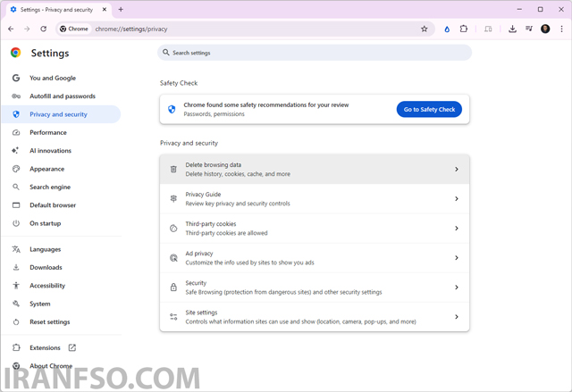Open System settings

[62, 304]
